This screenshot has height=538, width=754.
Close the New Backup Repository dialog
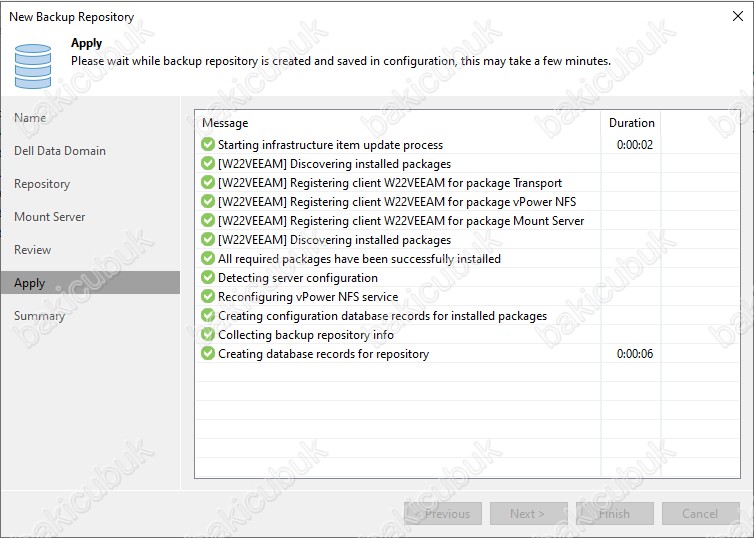[x=738, y=16]
